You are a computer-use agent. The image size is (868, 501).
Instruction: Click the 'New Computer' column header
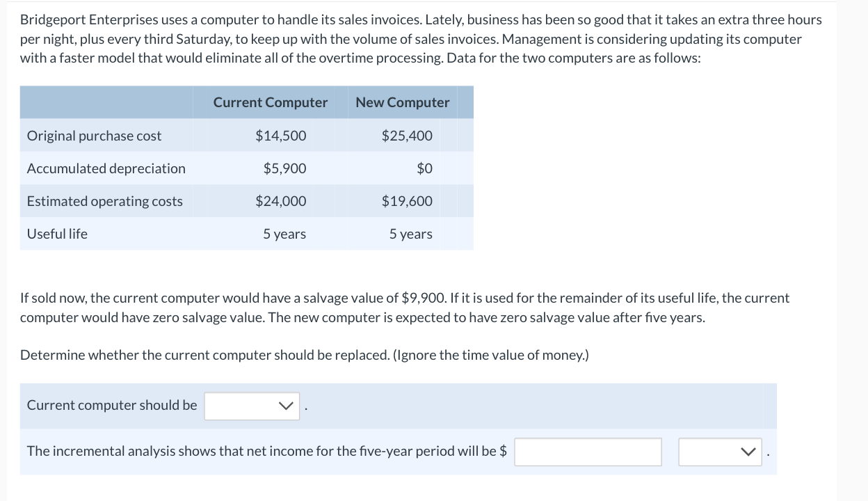click(x=402, y=102)
